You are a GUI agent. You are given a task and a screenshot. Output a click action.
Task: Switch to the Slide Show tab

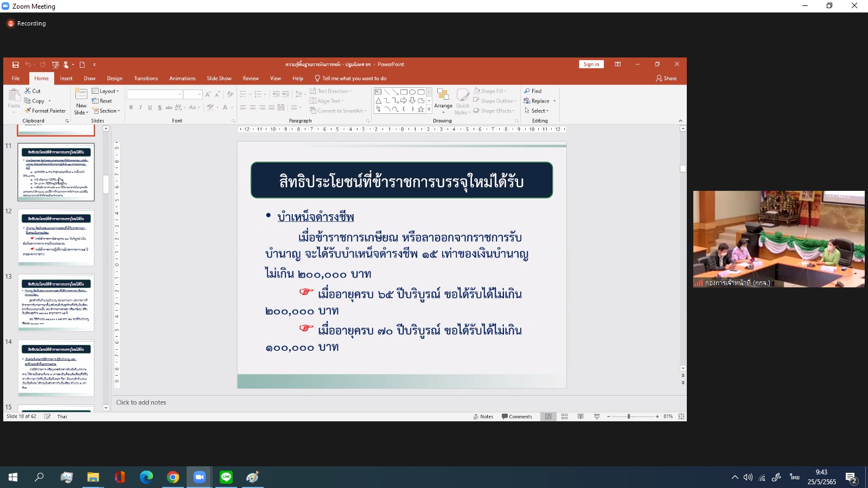pos(219,79)
